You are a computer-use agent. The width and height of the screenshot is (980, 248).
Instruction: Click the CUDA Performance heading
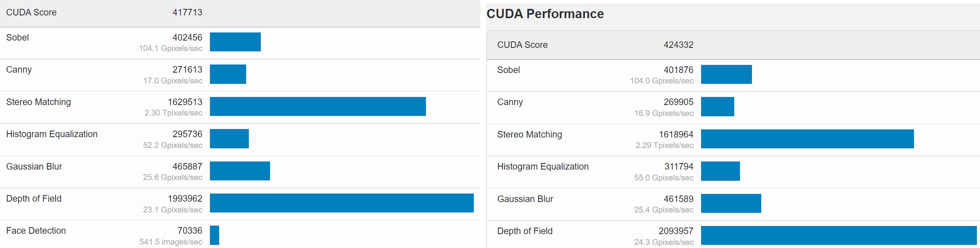(x=545, y=14)
